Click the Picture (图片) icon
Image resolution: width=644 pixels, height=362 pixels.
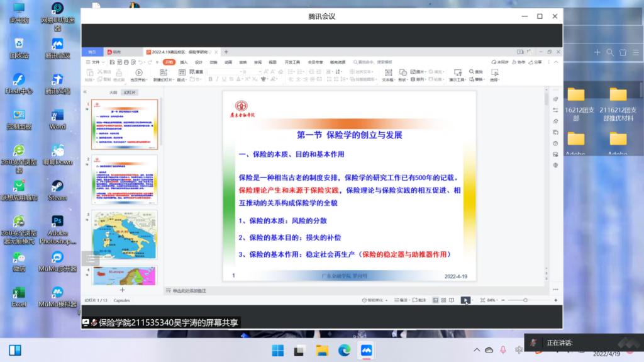(x=413, y=72)
